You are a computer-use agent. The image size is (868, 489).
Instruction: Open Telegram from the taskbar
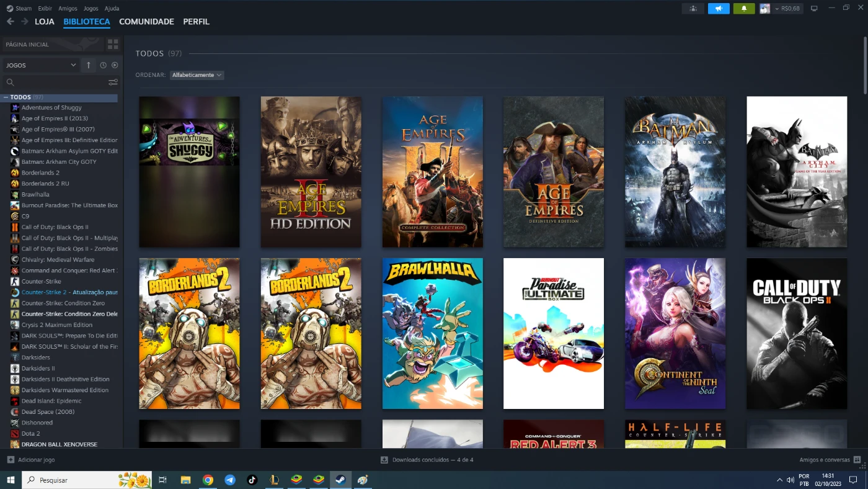tap(230, 480)
